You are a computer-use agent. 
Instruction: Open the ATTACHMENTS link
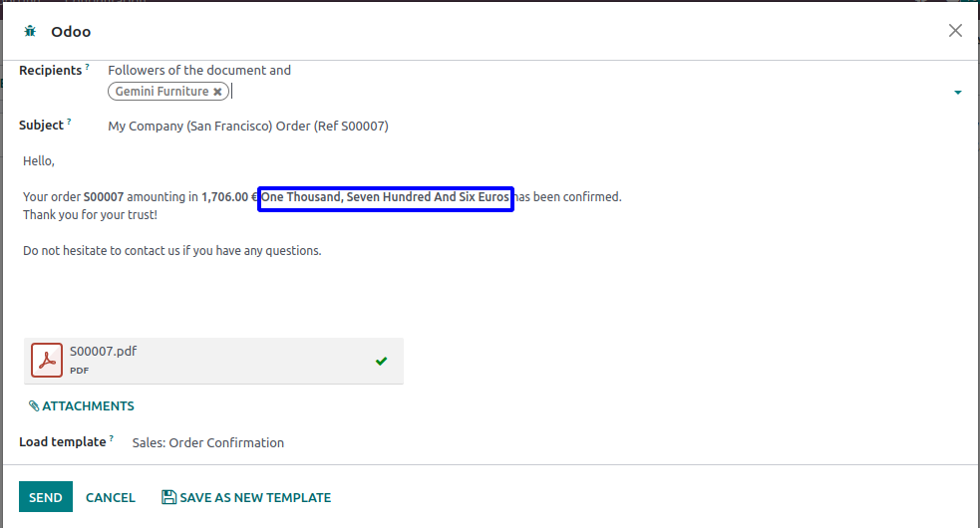(88, 406)
